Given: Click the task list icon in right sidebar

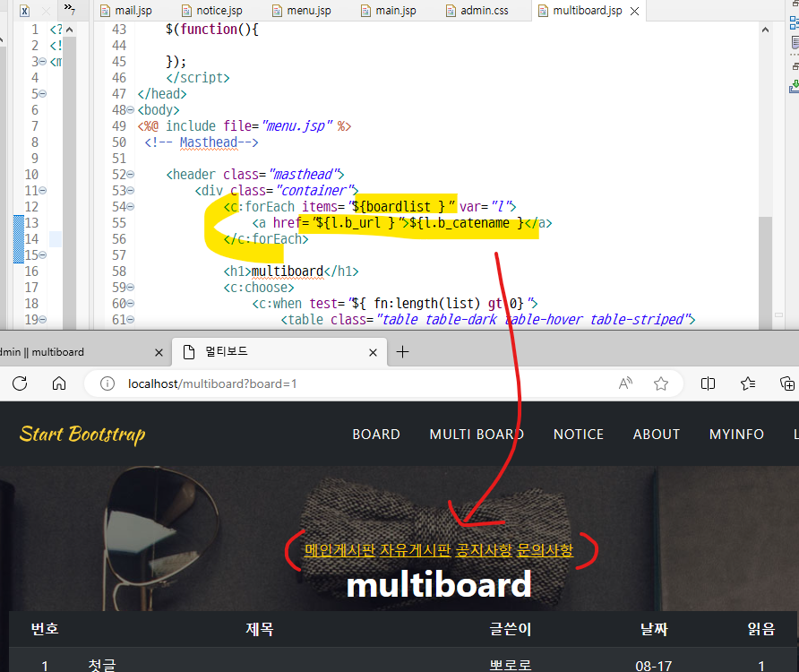Looking at the screenshot, I should [795, 42].
